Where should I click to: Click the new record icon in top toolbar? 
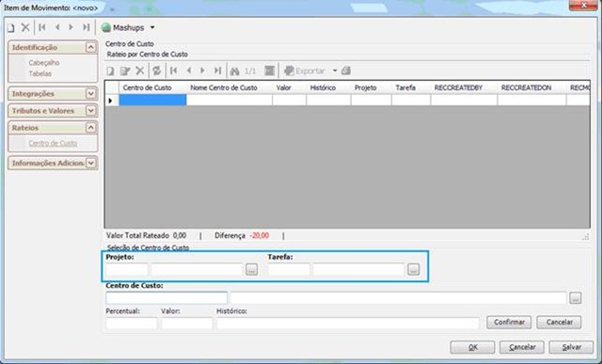click(11, 27)
